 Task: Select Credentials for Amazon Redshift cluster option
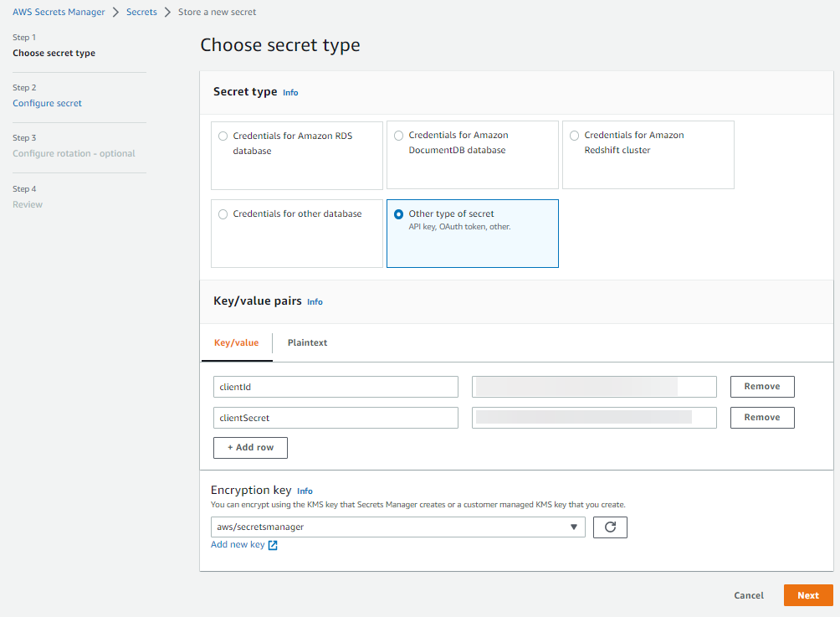pyautogui.click(x=574, y=136)
